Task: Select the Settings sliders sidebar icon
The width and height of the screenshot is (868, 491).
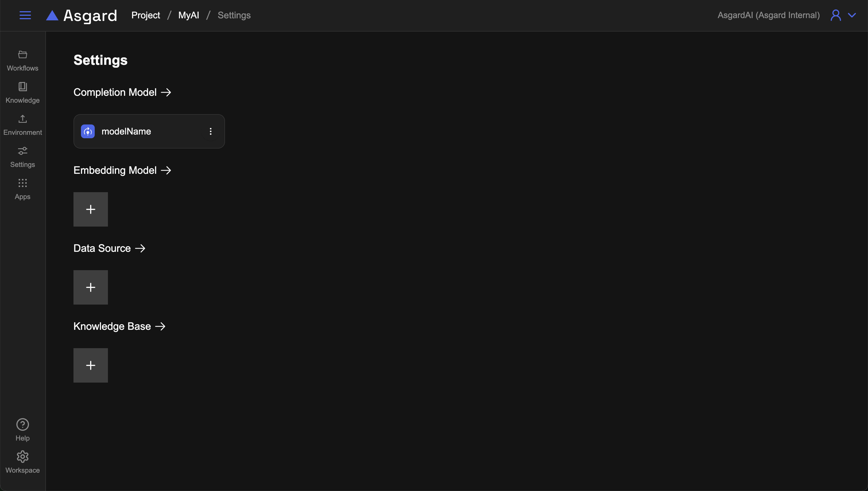Action: click(23, 151)
